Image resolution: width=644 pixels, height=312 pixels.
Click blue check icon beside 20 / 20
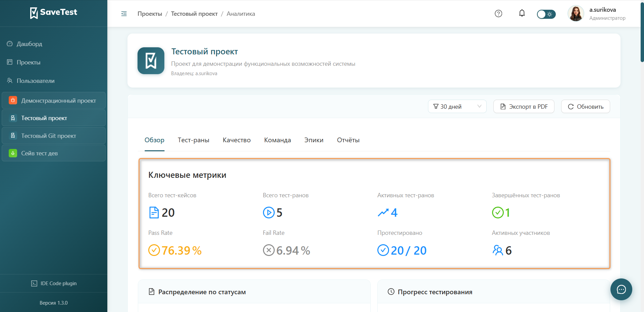tap(383, 250)
